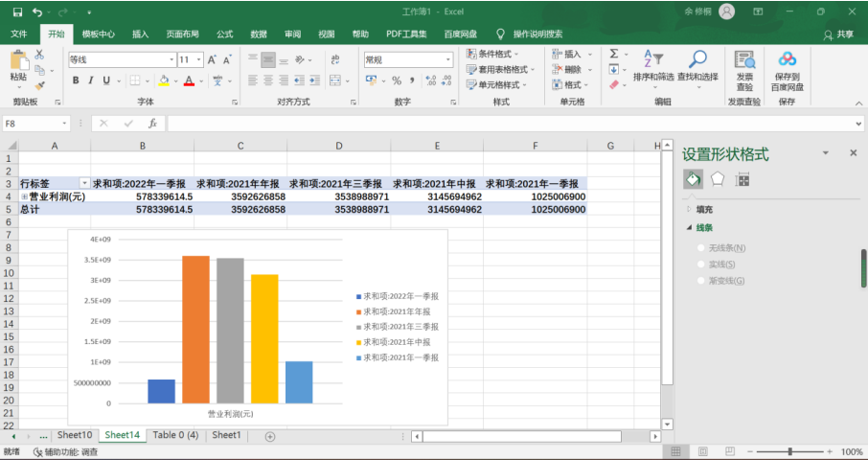Open the 插入 ribbon tab
868x460 pixels.
[x=140, y=34]
